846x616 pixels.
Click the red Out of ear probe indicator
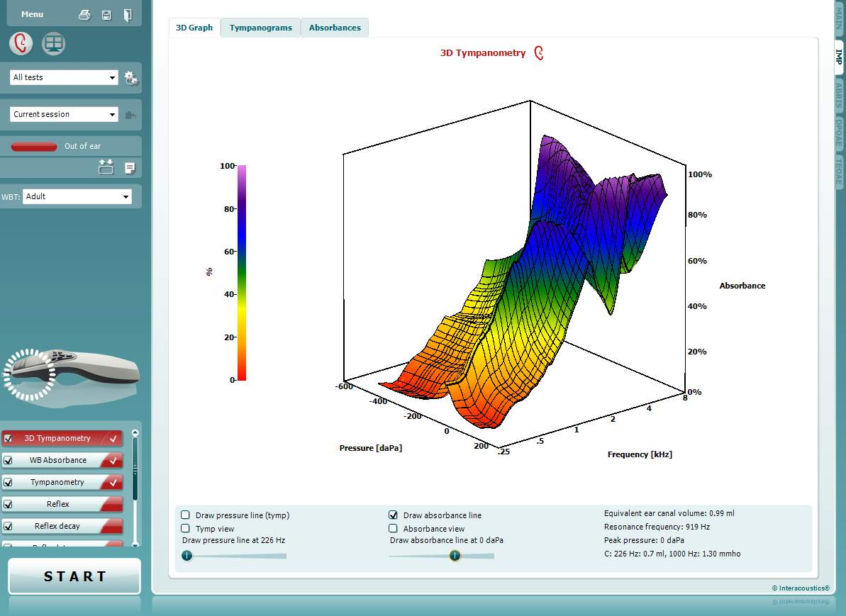tap(34, 147)
